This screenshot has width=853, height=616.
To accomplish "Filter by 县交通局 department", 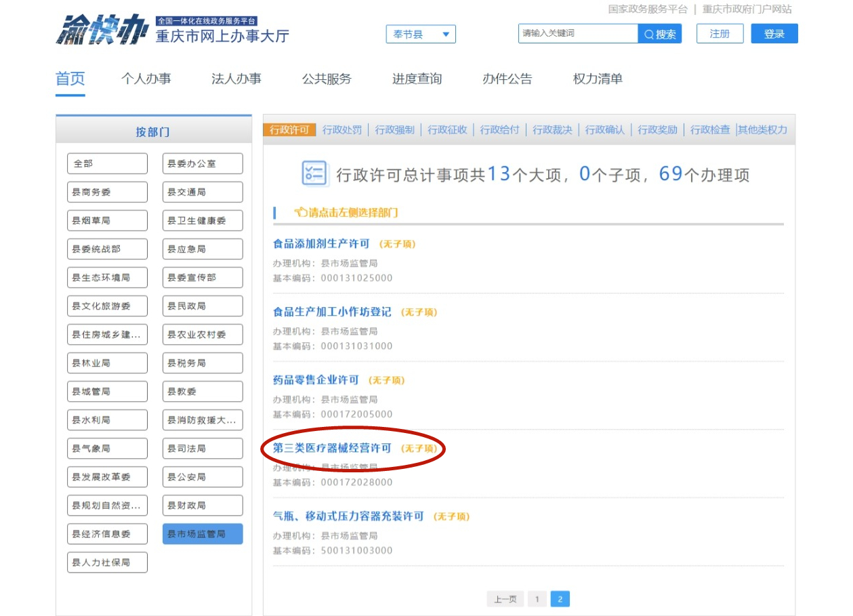I will pyautogui.click(x=203, y=192).
